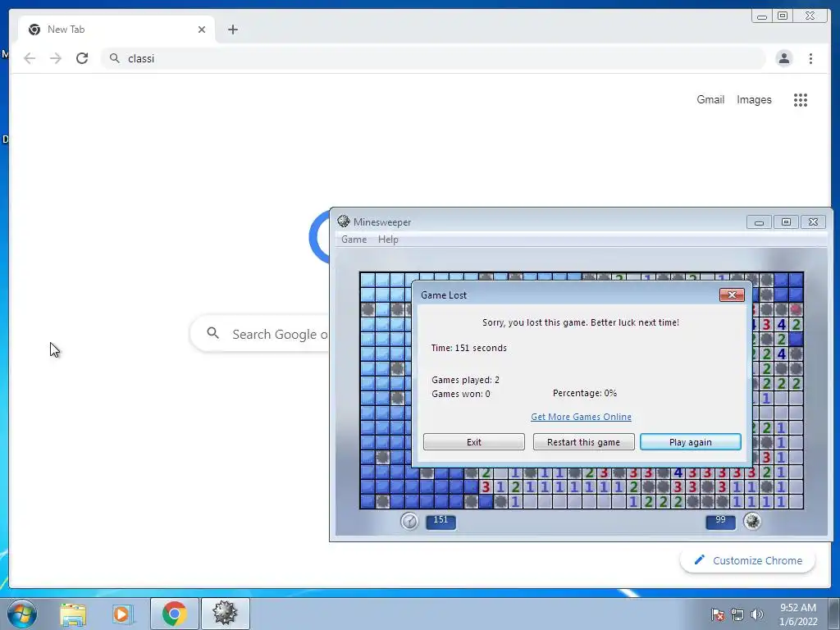Click the timer display showing 151
Screen dimensions: 840x630
[x=441, y=521]
